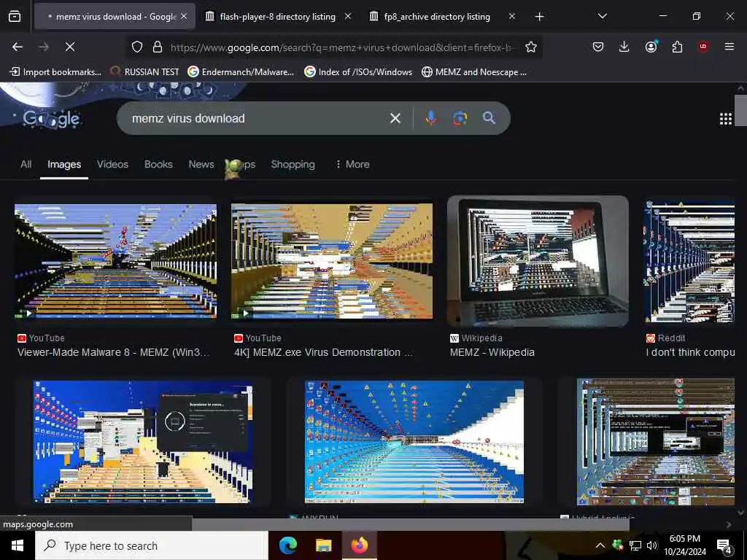
Task: Stop loading the page
Action: click(70, 47)
